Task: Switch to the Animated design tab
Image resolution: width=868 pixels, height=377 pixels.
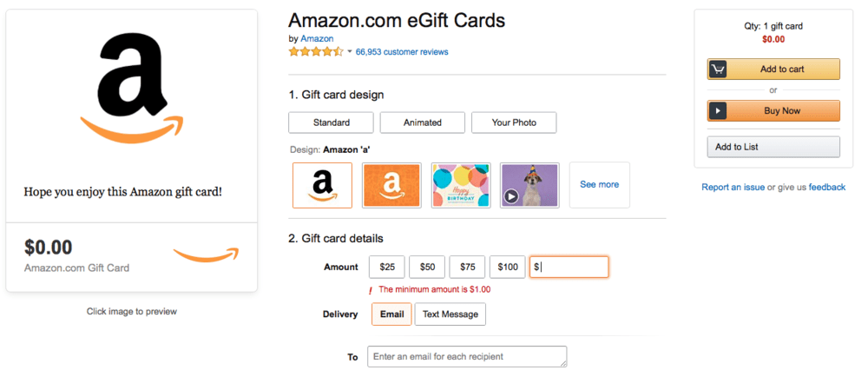Action: coord(423,122)
